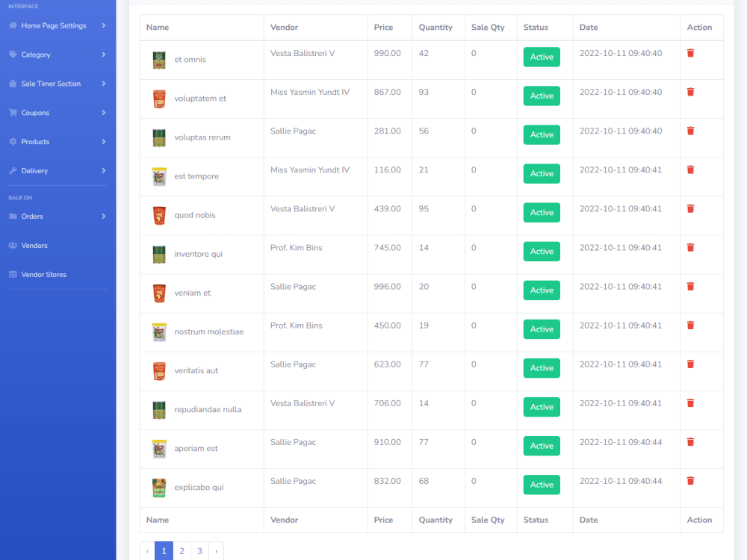
Task: Select the Orders sidebar menu item
Action: [58, 217]
